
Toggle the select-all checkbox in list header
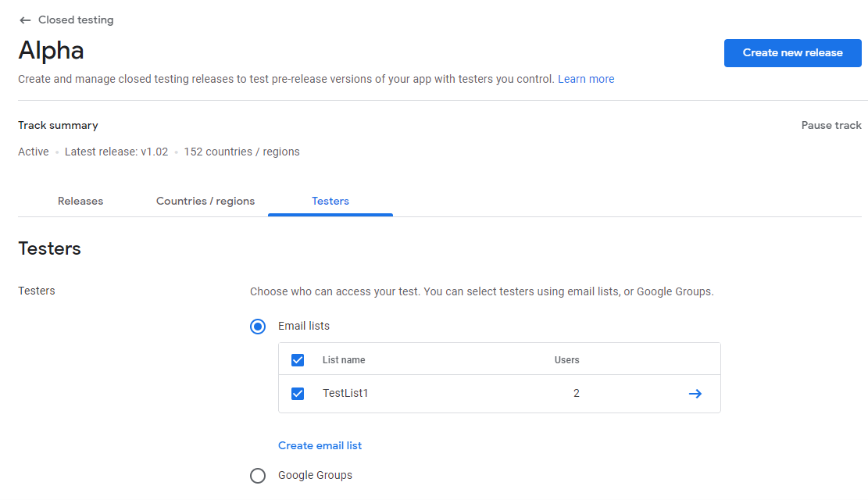[298, 360]
